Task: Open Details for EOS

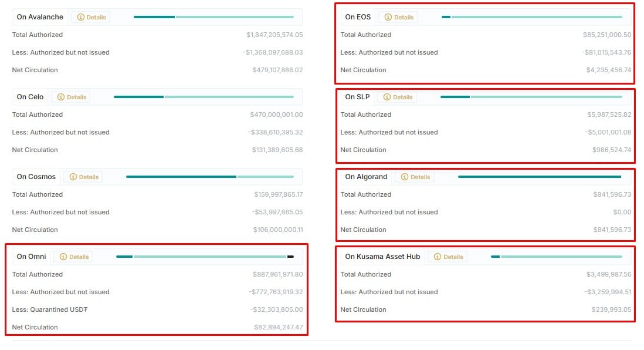Action: tap(398, 17)
